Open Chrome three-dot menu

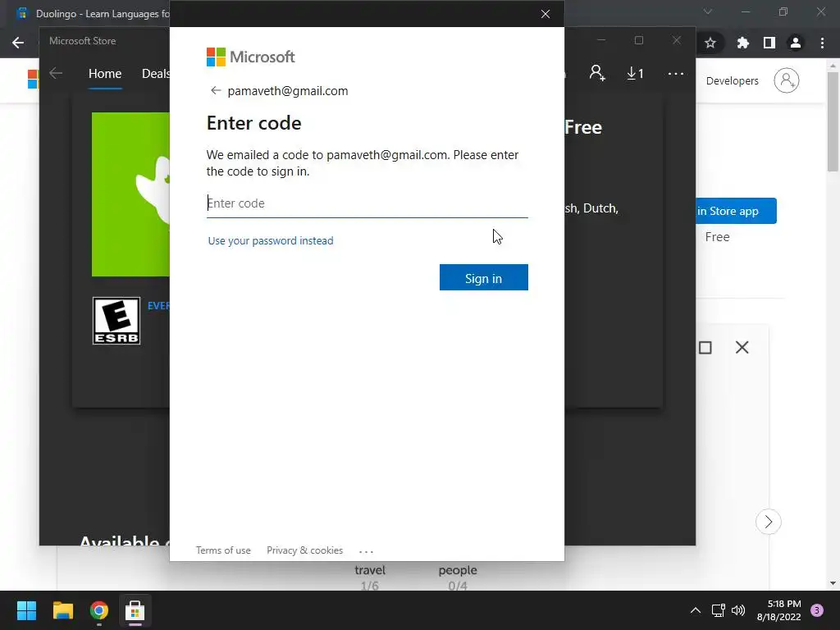[x=822, y=43]
